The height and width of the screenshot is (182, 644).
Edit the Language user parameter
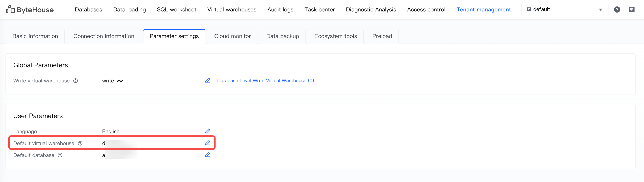[x=207, y=131]
